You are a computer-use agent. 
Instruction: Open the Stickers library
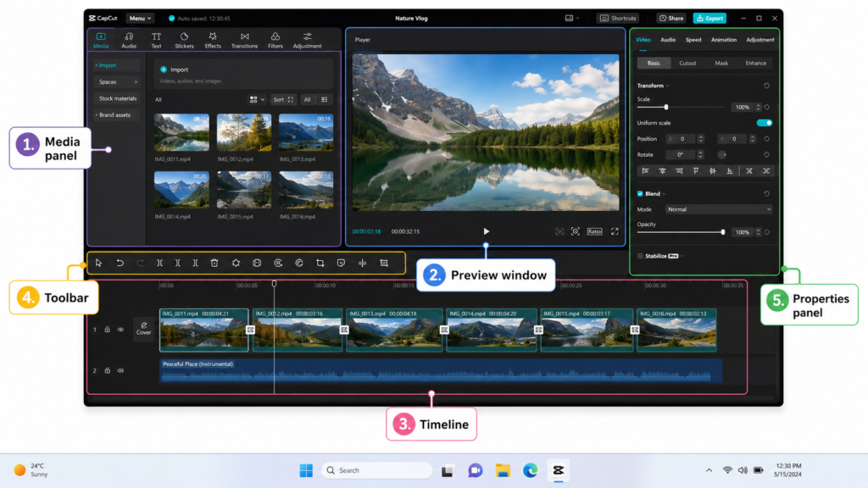(x=184, y=41)
